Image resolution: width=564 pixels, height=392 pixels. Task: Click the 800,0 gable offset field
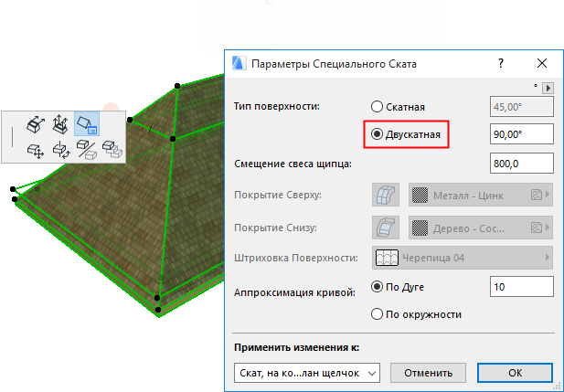point(522,164)
